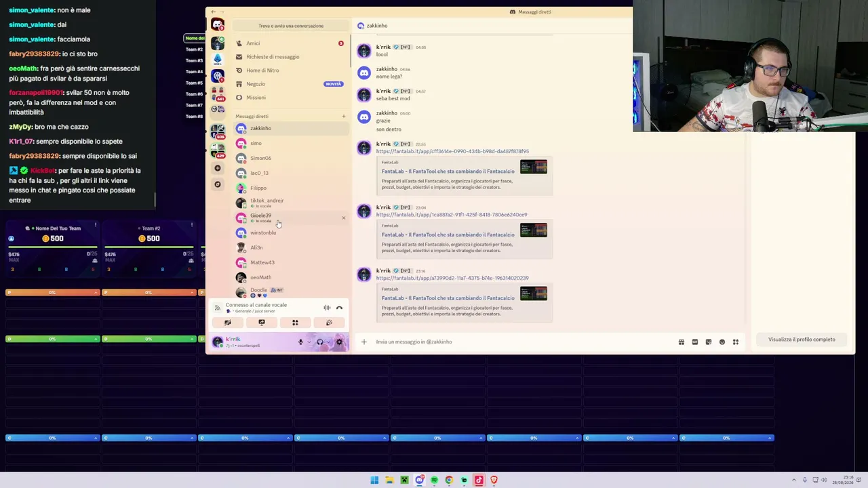Open Discord user settings gear

coord(339,342)
